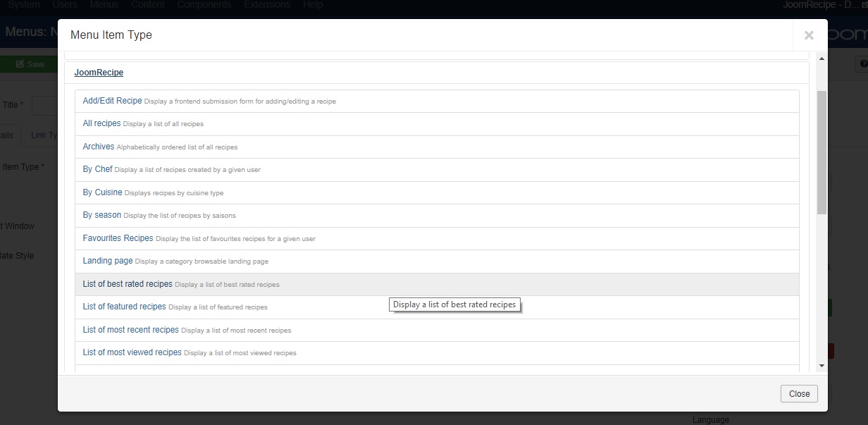Click the dialog's vertical scrollbar thumb

(x=821, y=152)
